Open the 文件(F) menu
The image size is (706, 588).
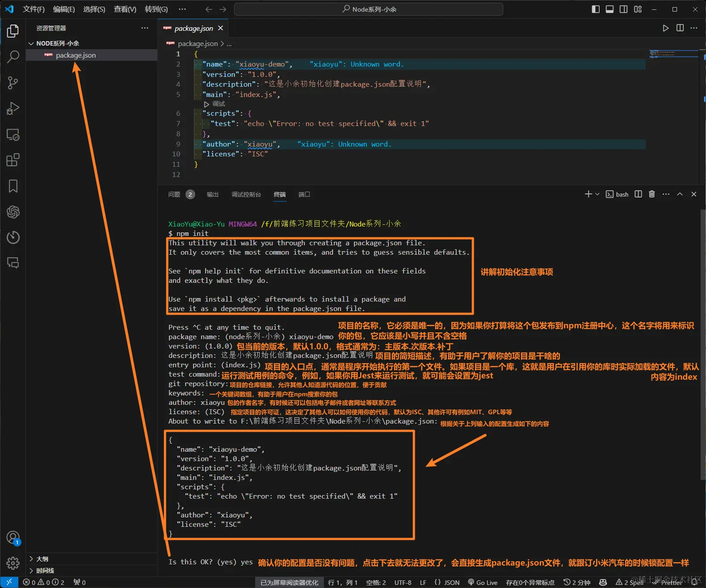pyautogui.click(x=34, y=9)
